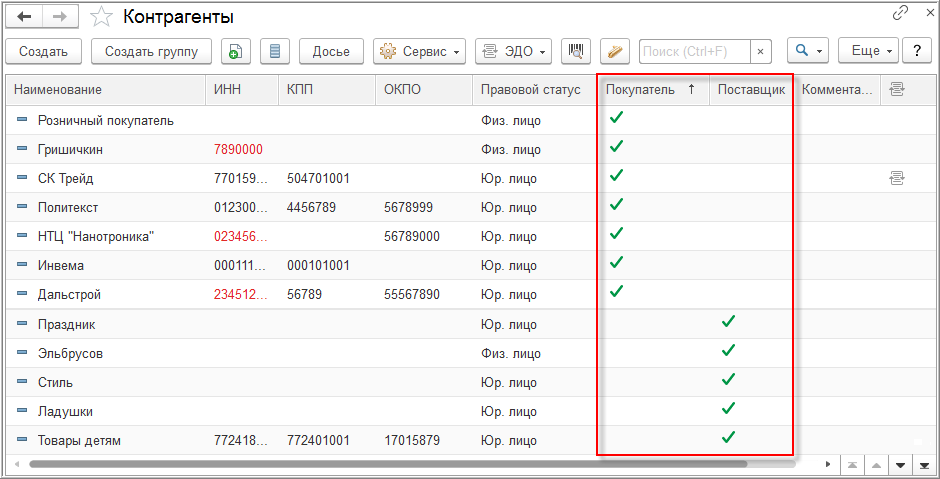
Task: Click the row icon beside Товары детям
Action: click(22, 441)
